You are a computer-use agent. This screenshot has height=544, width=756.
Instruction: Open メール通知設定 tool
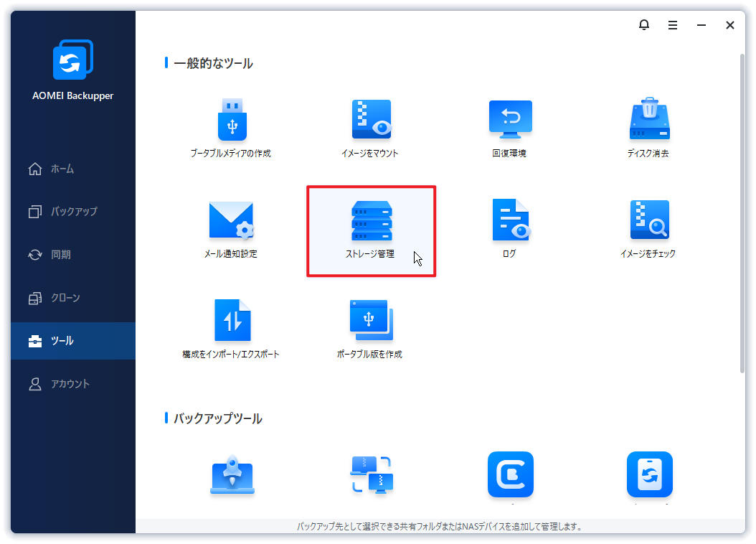tap(231, 229)
